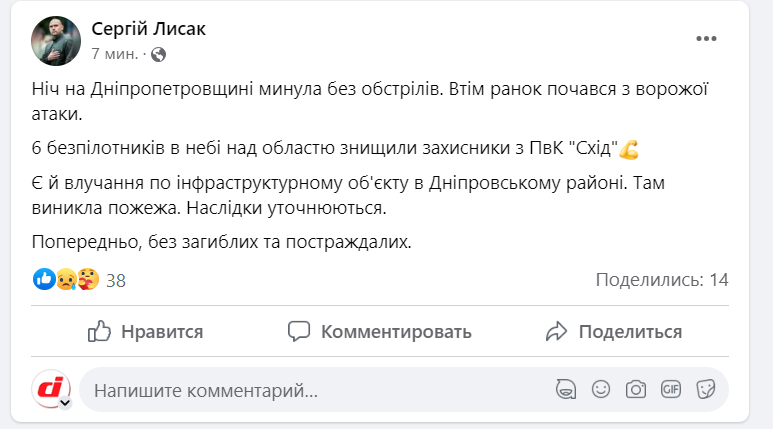Insert an emoji into the comment
This screenshot has height=429, width=773.
(x=601, y=389)
